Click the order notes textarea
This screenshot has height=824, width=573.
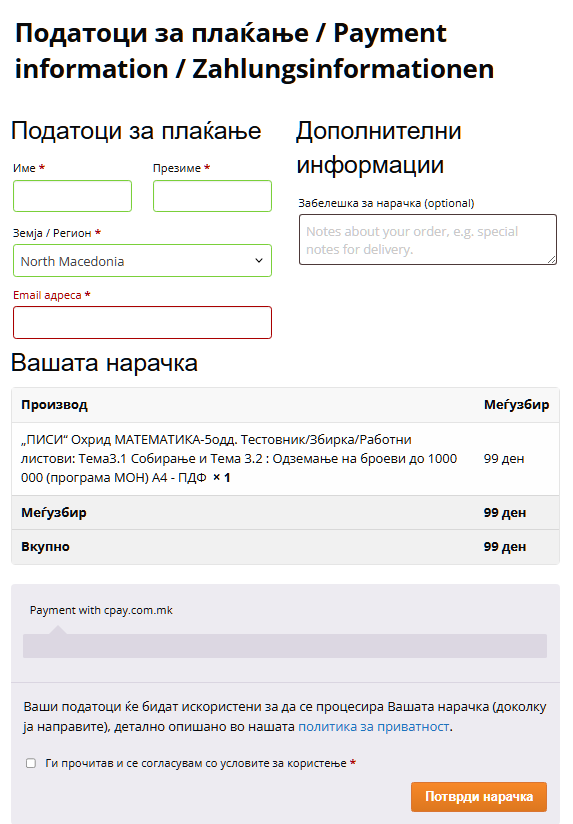(428, 239)
